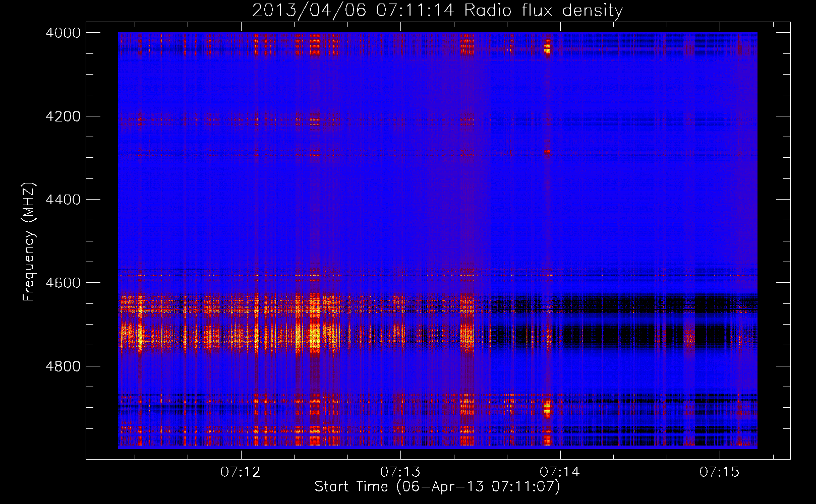
Task: Click the 07:15 time tick label
Action: click(720, 472)
